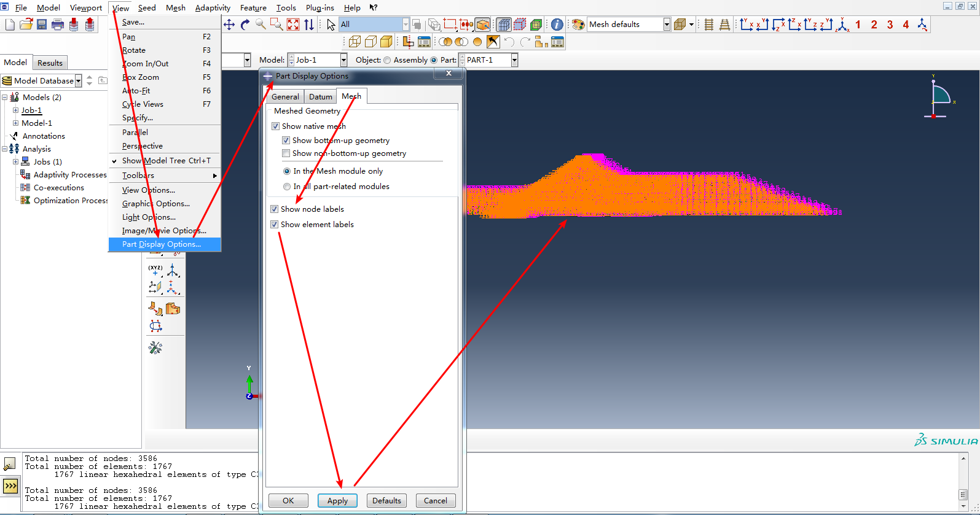Open the wrench tools icon in toolbox
980x515 pixels.
pyautogui.click(x=155, y=348)
